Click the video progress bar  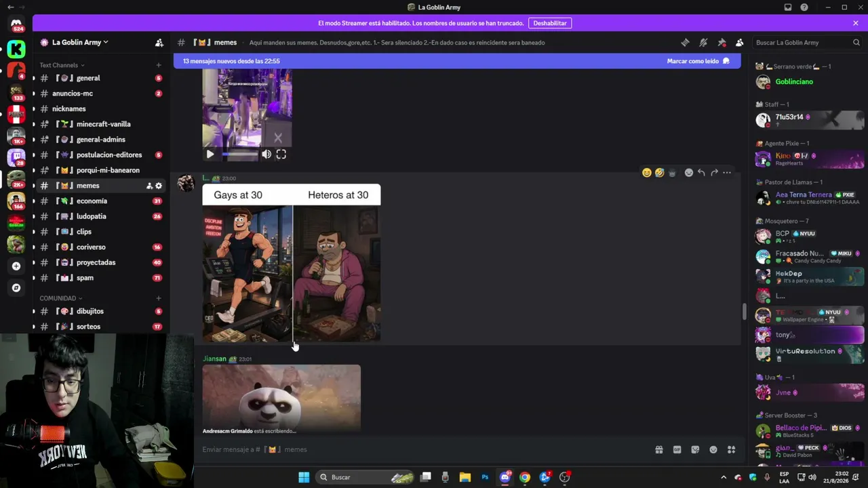240,155
